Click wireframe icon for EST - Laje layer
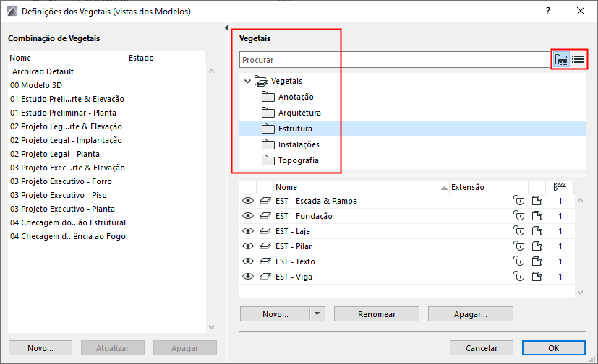Screen dimensions: 598x364 265,231
